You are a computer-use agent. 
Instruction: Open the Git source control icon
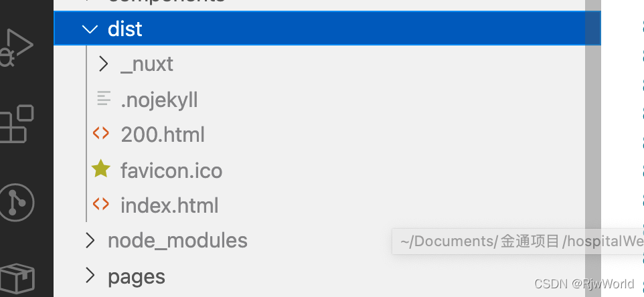pos(17,202)
